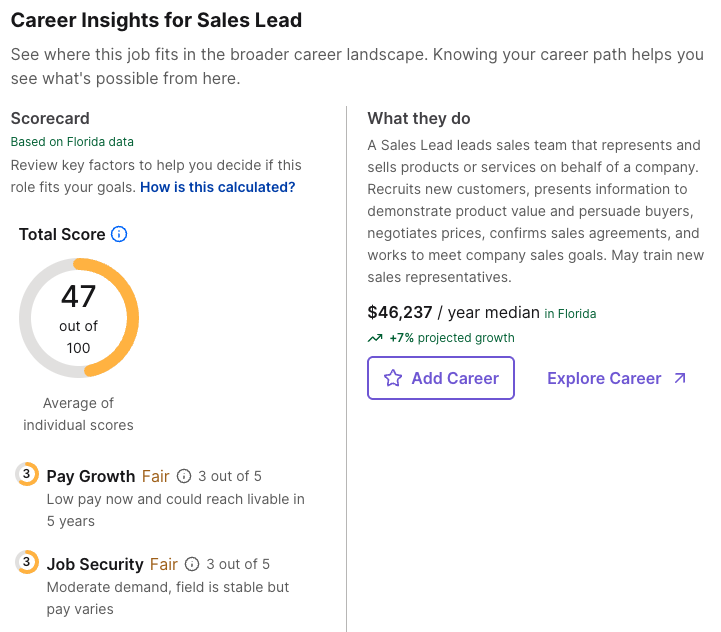Click the Based on Florida data text
This screenshot has height=632, width=721.
72,142
